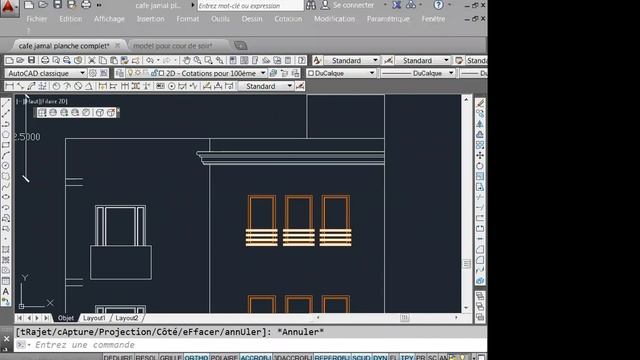Screen dimensions: 640x360
Task: Toggle ACCROBJ object snap
Action: 256,357
